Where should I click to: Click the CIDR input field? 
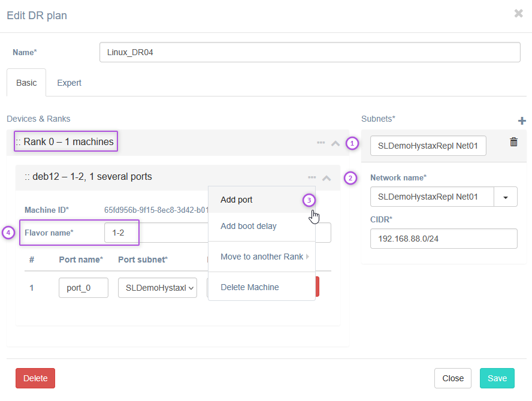(x=443, y=238)
